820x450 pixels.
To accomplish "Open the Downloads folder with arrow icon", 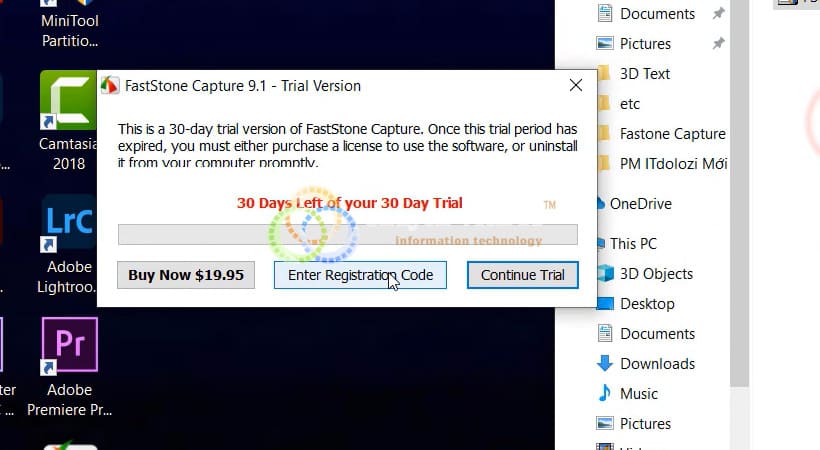I will (605, 364).
